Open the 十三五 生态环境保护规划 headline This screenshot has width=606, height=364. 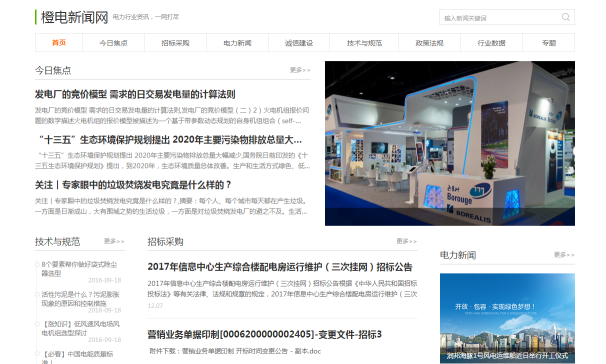tap(170, 139)
